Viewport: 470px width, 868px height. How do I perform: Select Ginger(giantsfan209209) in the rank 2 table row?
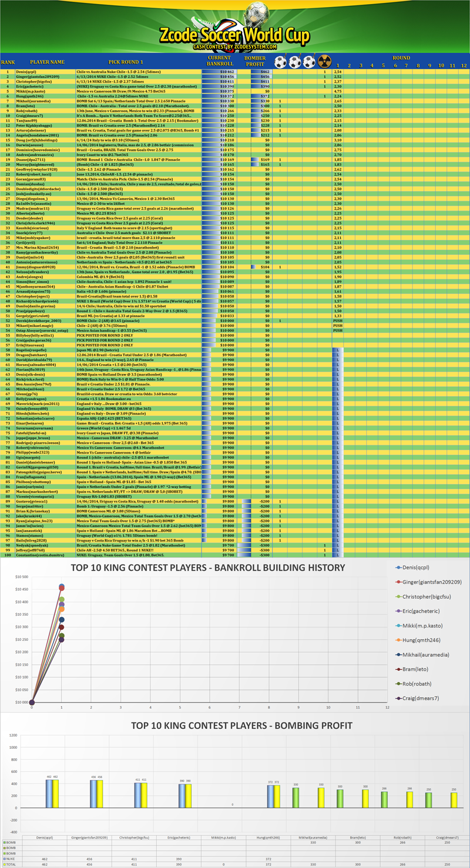[x=38, y=76]
